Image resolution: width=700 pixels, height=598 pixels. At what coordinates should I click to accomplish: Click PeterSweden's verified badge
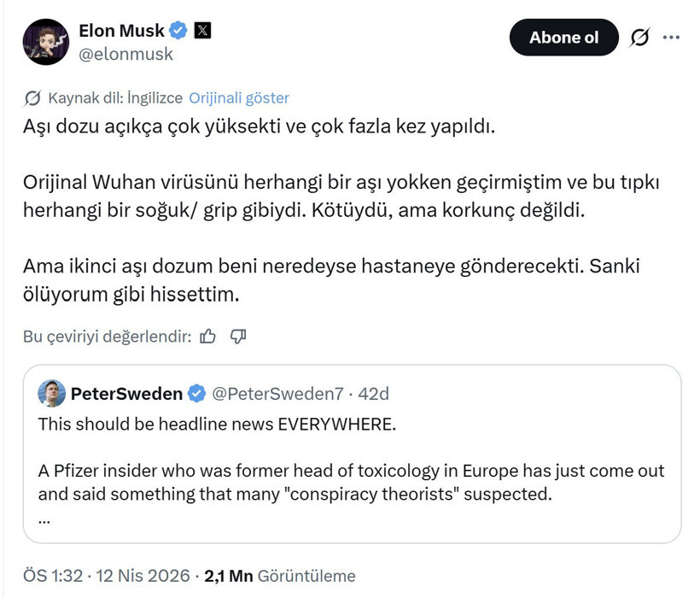coord(196,394)
